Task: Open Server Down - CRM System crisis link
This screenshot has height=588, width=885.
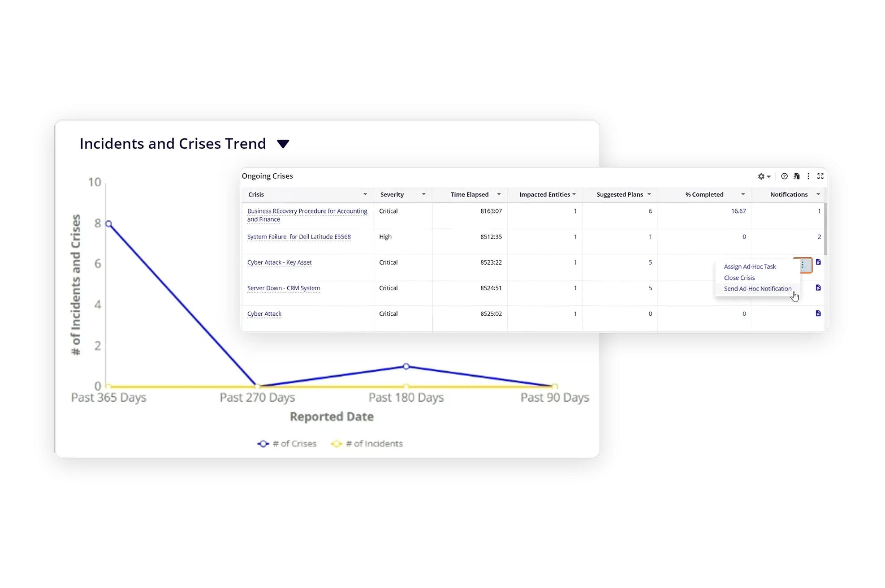Action: coord(283,288)
